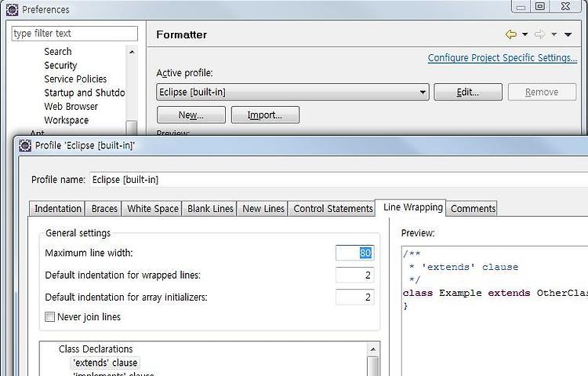
Task: Select Service Policies in the tree
Action: [x=75, y=78]
